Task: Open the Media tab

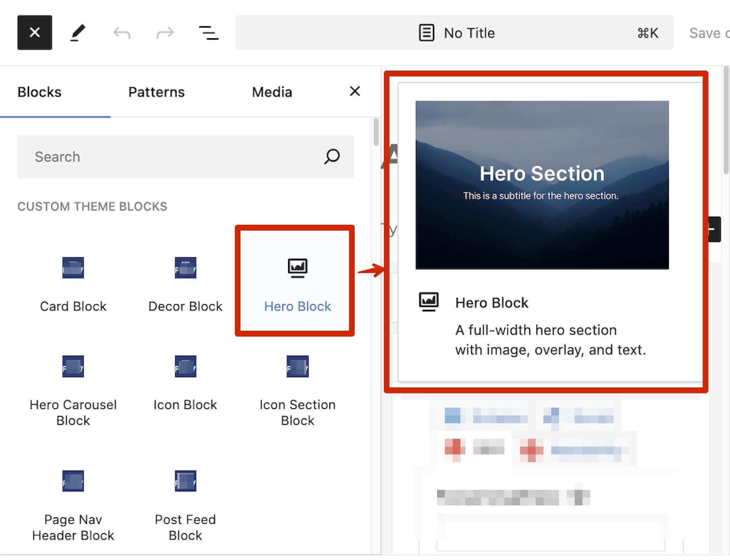Action: (272, 92)
